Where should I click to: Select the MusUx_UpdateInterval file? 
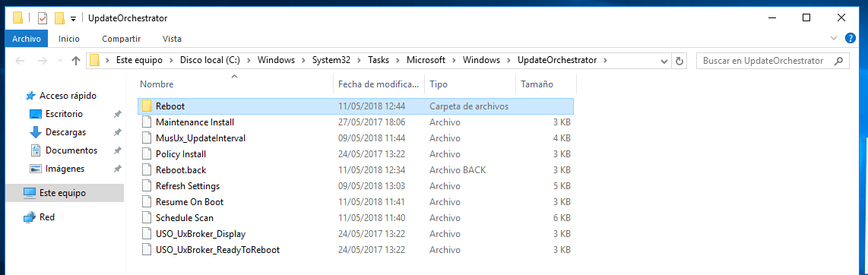[x=356, y=137]
